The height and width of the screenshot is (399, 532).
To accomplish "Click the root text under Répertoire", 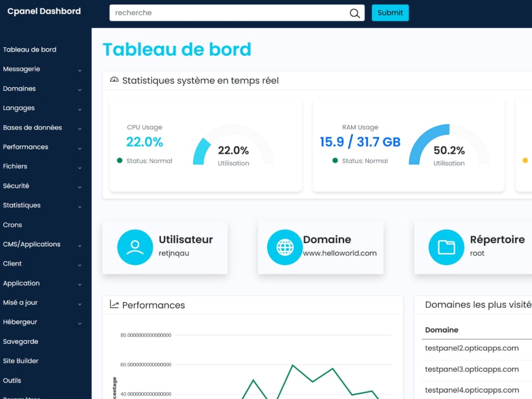I will 477,253.
